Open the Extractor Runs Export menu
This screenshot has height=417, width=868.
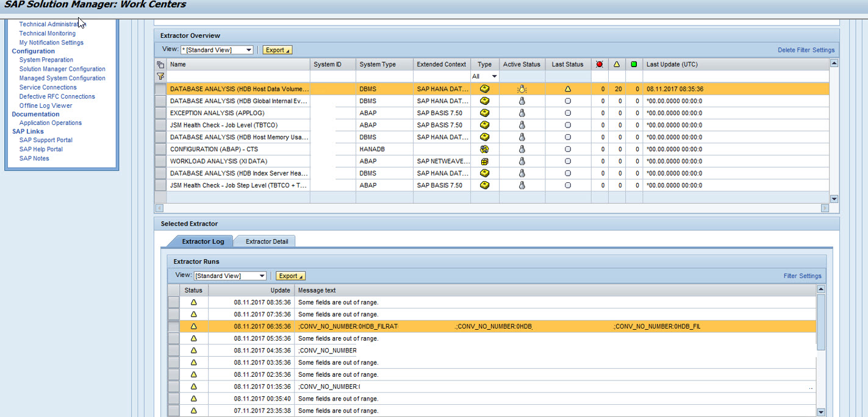(x=290, y=276)
